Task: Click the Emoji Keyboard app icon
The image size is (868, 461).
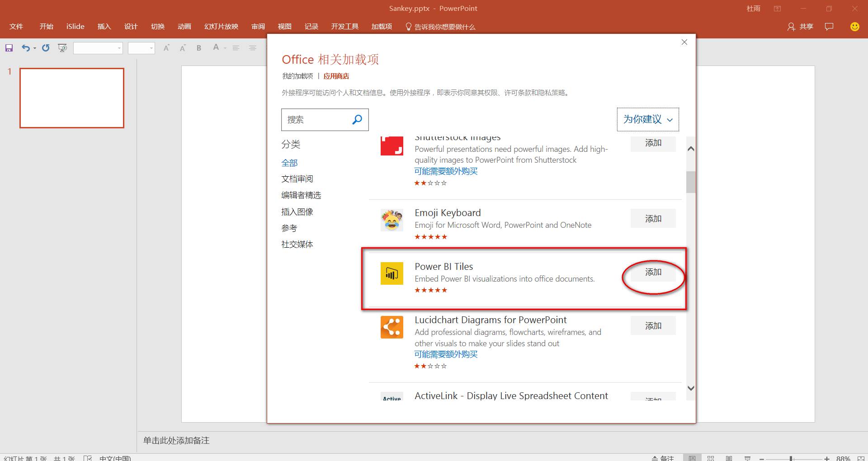Action: pyautogui.click(x=392, y=220)
